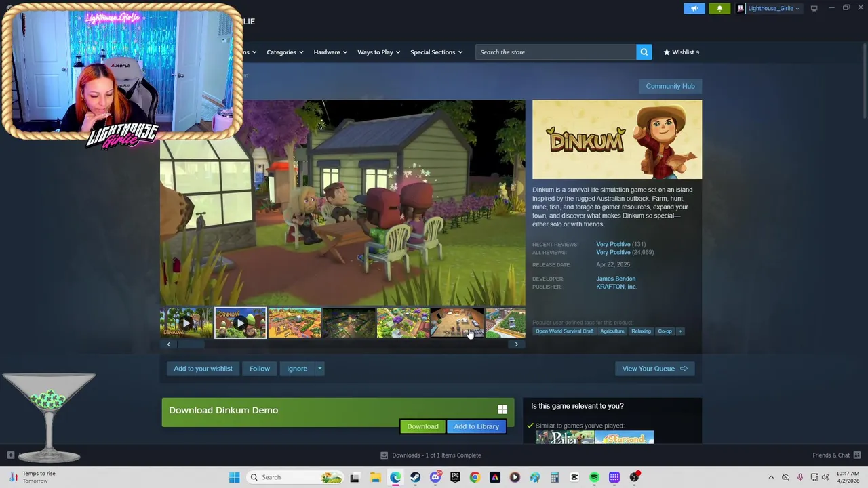The height and width of the screenshot is (488, 868).
Task: Select the Agriculture tag
Action: [x=612, y=331]
